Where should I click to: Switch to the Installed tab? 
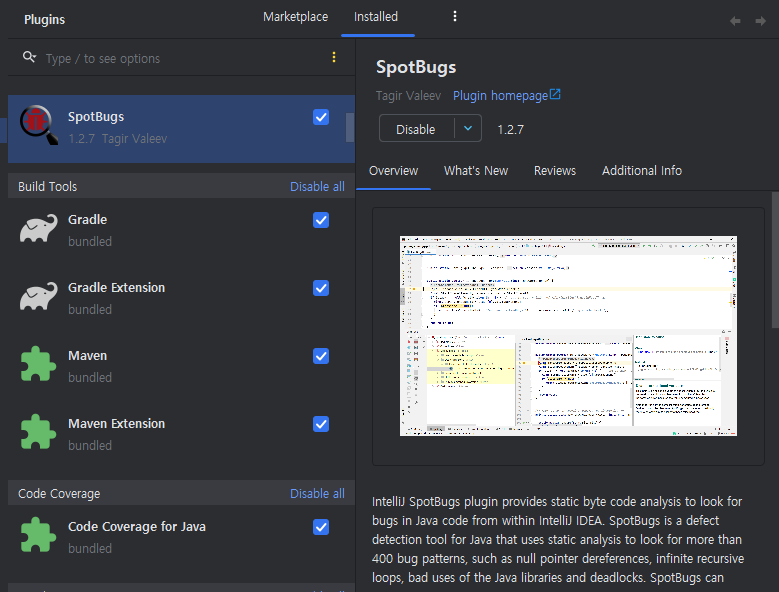pos(376,17)
